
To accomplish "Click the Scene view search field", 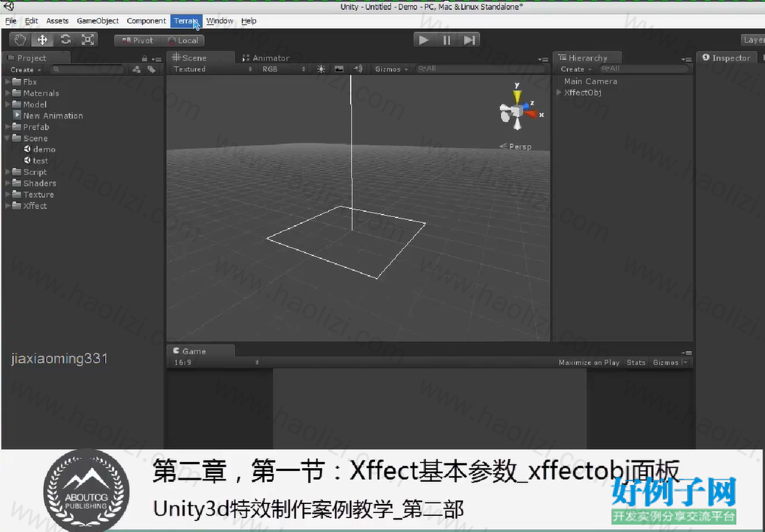I will pos(480,69).
